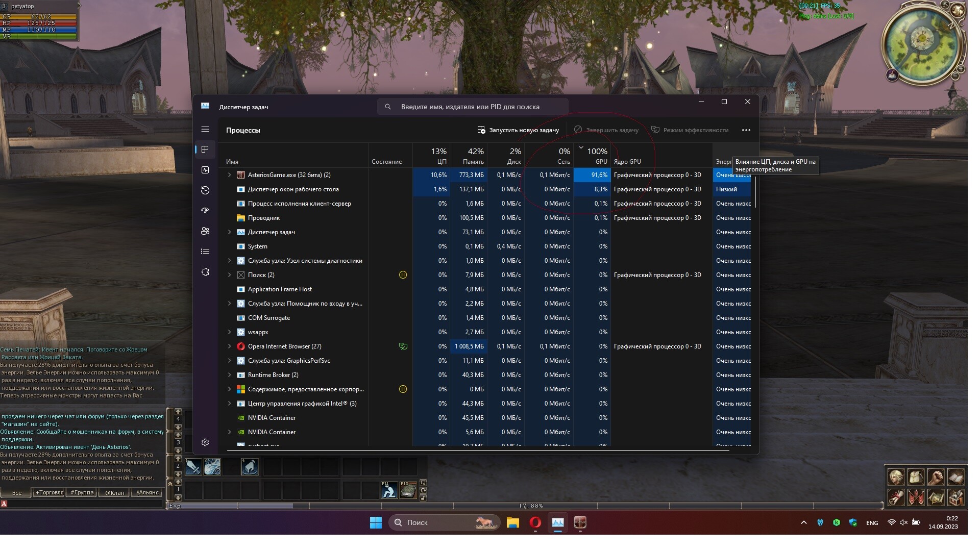The height and width of the screenshot is (551, 980).
Task: Open Users page icon in sidebar
Action: (x=205, y=231)
